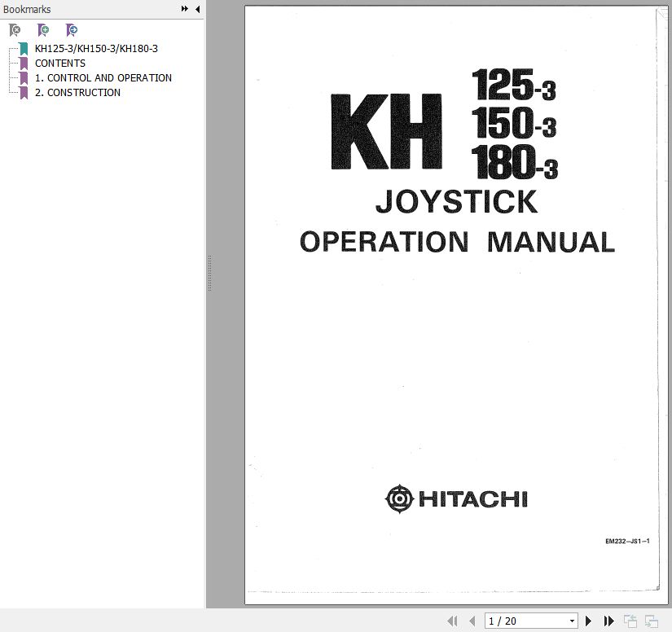The image size is (672, 632).
Task: Click the delete bookmark icon
Action: coord(15,29)
